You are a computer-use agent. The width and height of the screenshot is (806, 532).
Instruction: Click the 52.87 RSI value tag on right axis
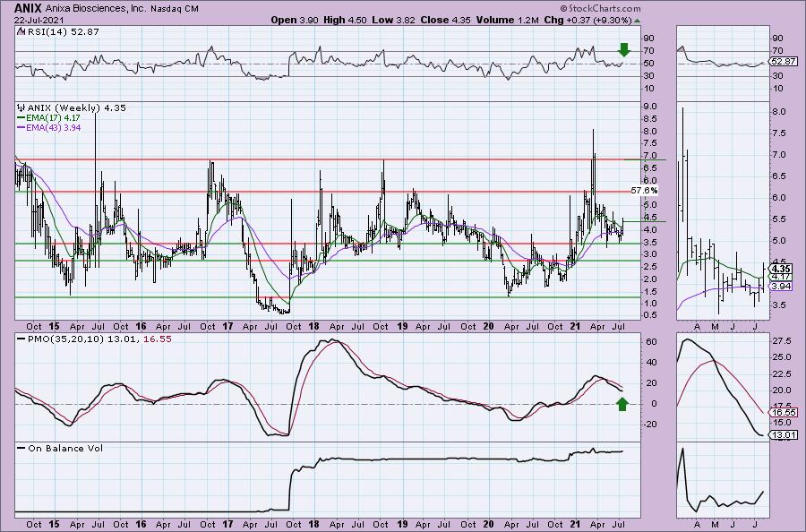coord(784,62)
